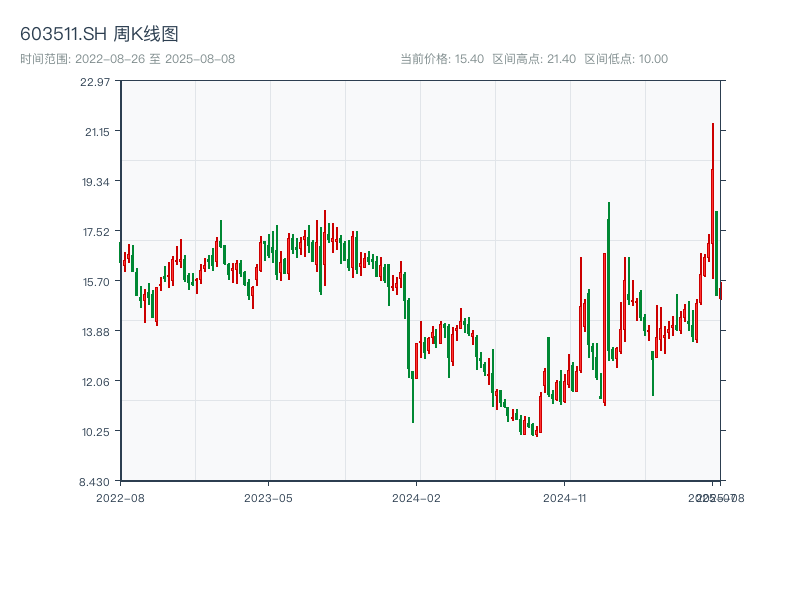This screenshot has height=600, width=800.
Task: Click the 2023-05 x-axis date label
Action: 268,497
